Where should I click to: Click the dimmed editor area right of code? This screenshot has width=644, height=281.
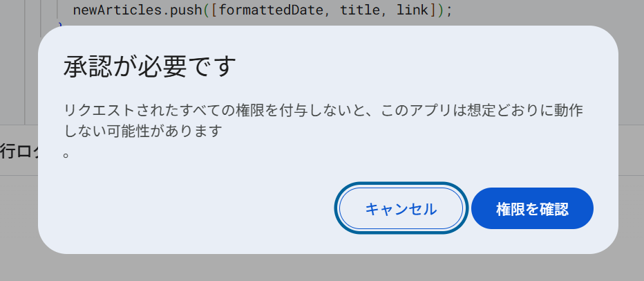coord(553,10)
